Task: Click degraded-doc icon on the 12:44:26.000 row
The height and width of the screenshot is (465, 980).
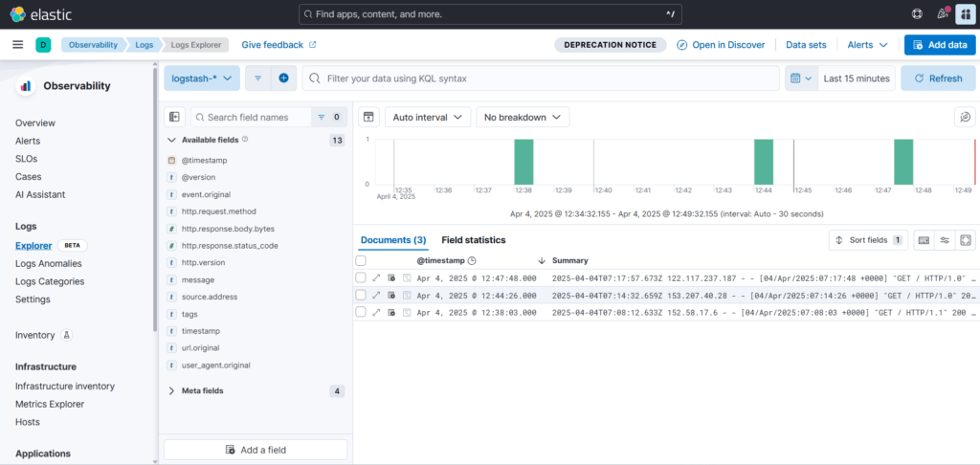Action: (x=391, y=295)
